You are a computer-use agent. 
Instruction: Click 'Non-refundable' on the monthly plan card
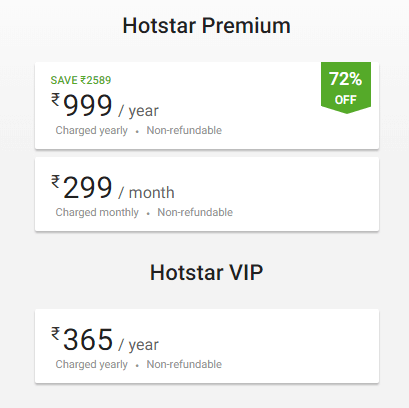(195, 212)
